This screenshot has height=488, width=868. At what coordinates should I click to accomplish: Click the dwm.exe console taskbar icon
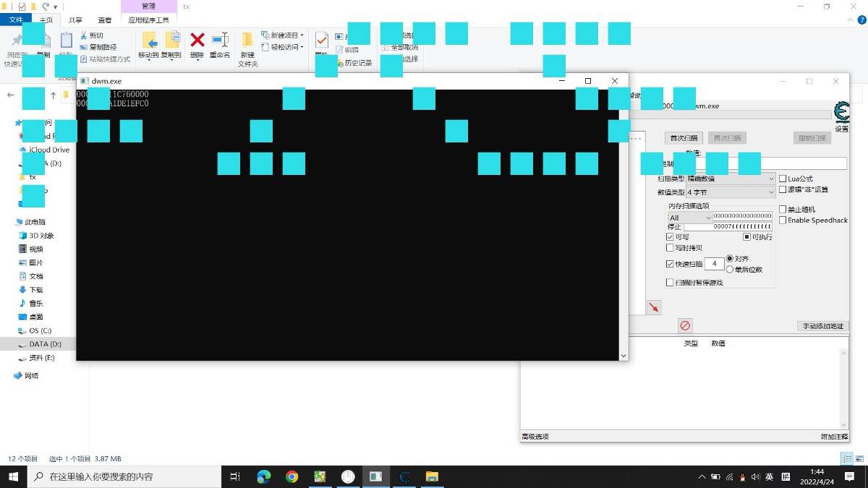click(x=375, y=476)
